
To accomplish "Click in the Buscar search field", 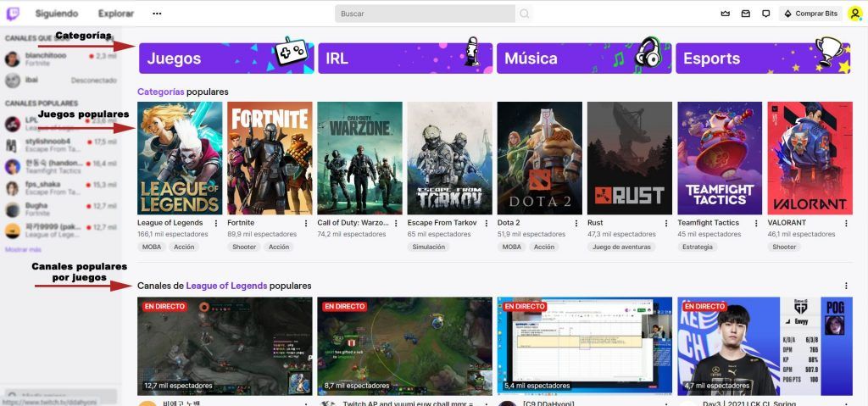I will pyautogui.click(x=426, y=14).
